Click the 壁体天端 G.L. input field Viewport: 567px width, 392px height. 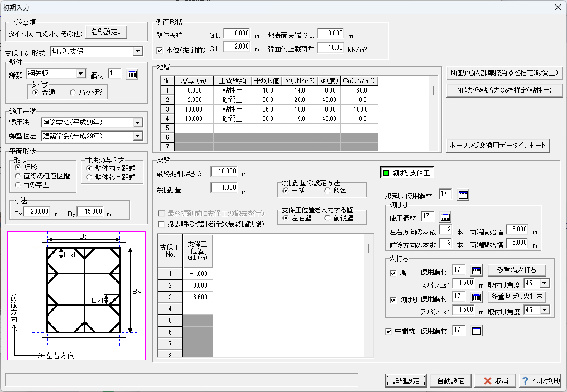(x=237, y=33)
